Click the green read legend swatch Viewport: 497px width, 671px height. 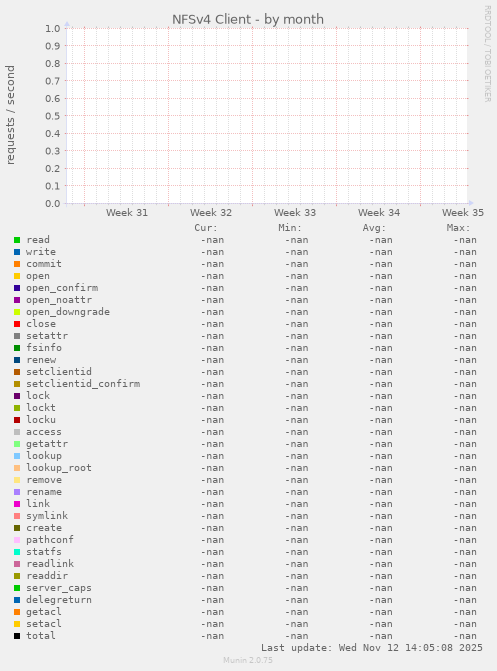(x=17, y=240)
